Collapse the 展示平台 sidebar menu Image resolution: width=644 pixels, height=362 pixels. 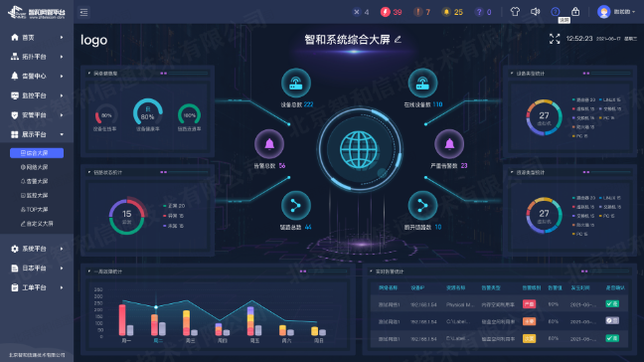[37, 134]
